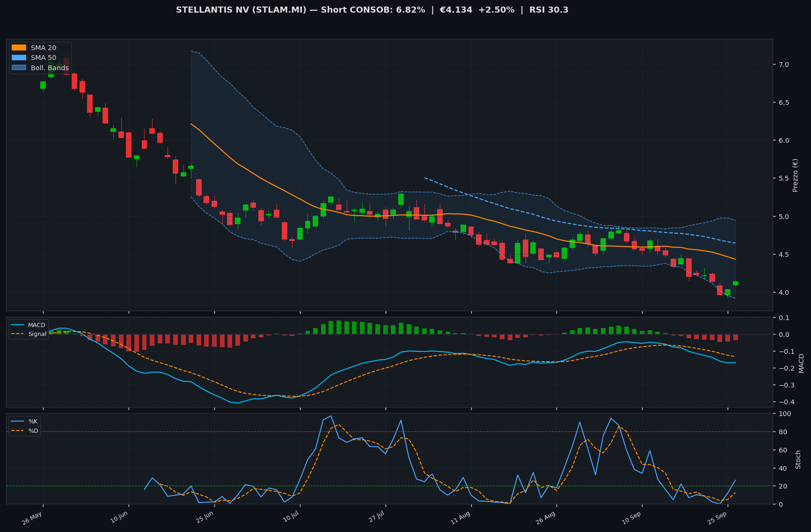Click the 'MACD' legend entry label

coord(37,325)
